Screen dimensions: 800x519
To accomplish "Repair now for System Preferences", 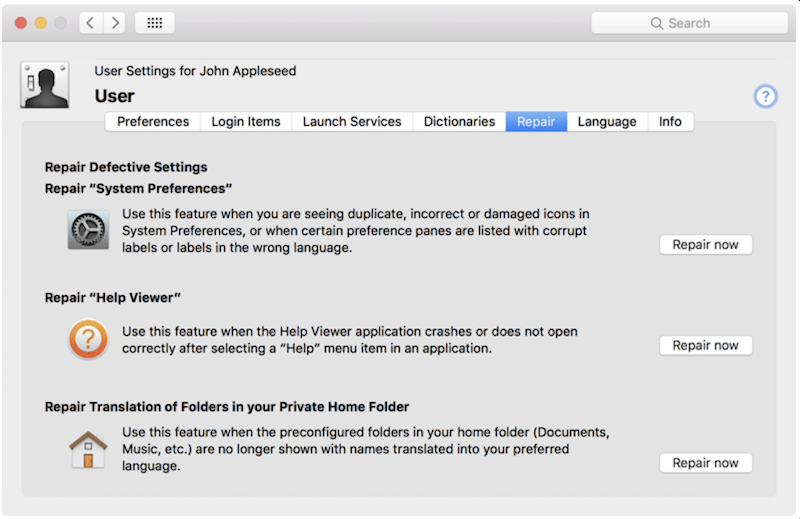I will click(706, 244).
